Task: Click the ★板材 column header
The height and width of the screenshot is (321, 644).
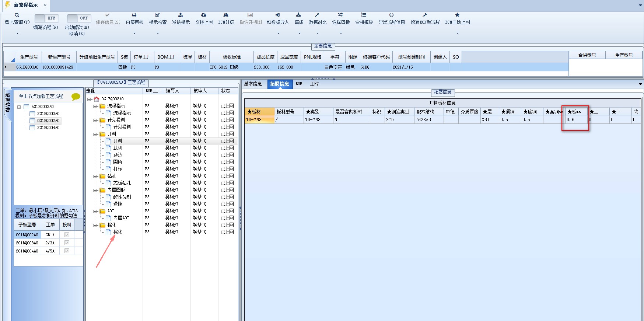Action: [259, 112]
